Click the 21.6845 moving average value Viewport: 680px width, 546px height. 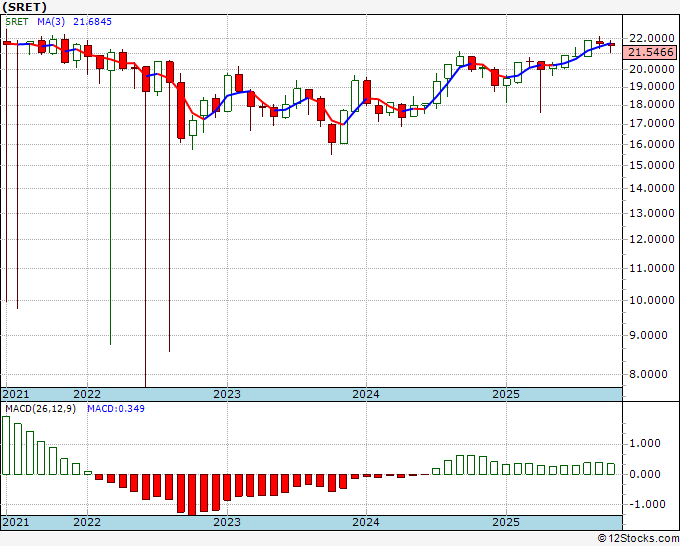(92, 22)
